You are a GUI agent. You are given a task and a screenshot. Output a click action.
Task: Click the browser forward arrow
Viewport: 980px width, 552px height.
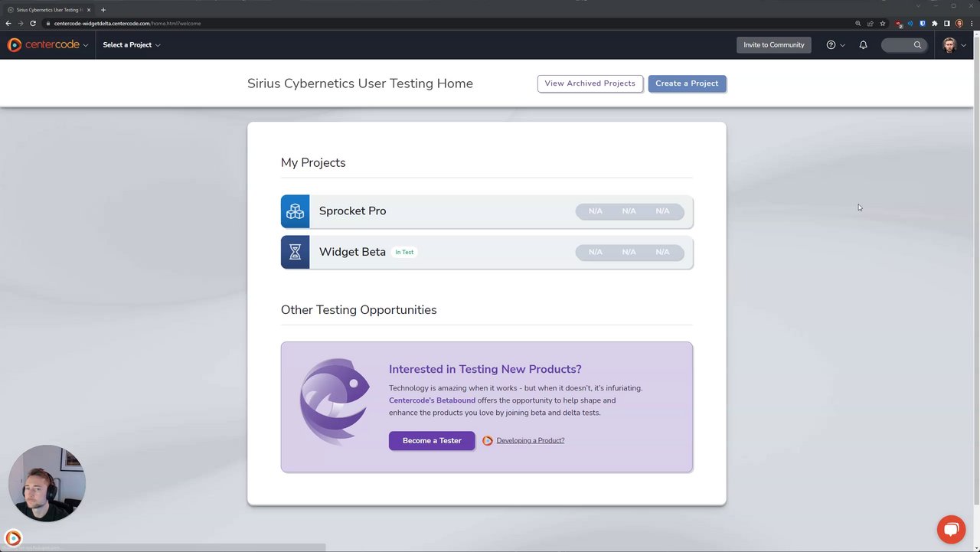pyautogui.click(x=21, y=24)
